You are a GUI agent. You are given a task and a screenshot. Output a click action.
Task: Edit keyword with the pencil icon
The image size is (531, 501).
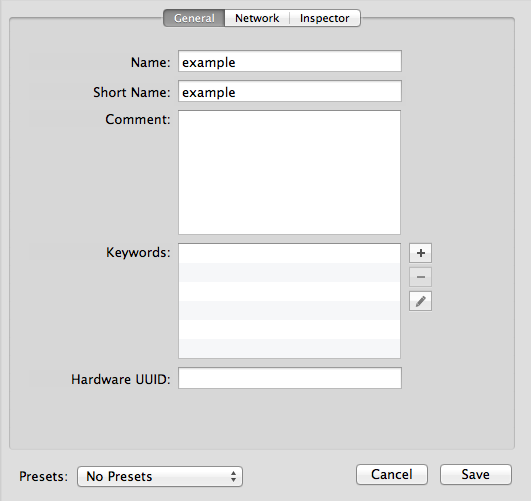(420, 301)
